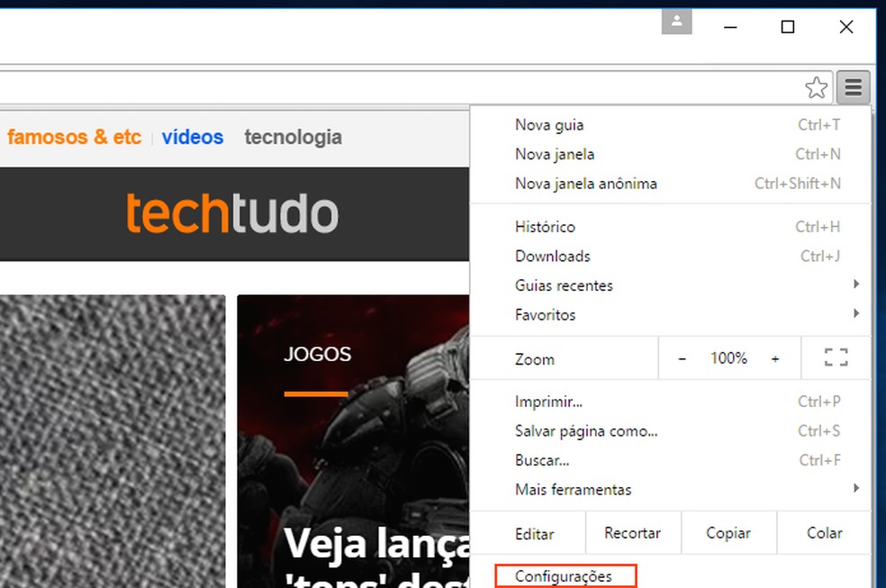Expand the Mais ferramentas submenu
886x588 pixels.
tap(574, 489)
